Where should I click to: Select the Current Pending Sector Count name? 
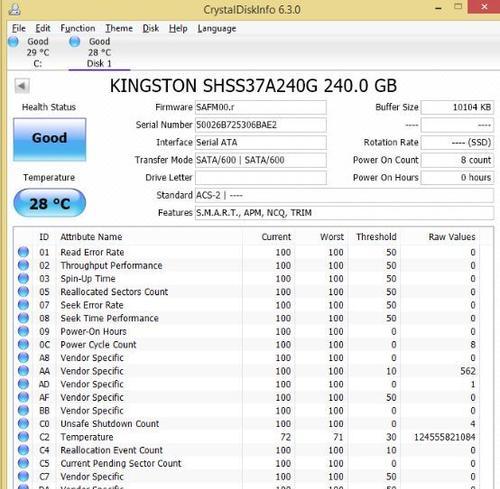(x=121, y=463)
